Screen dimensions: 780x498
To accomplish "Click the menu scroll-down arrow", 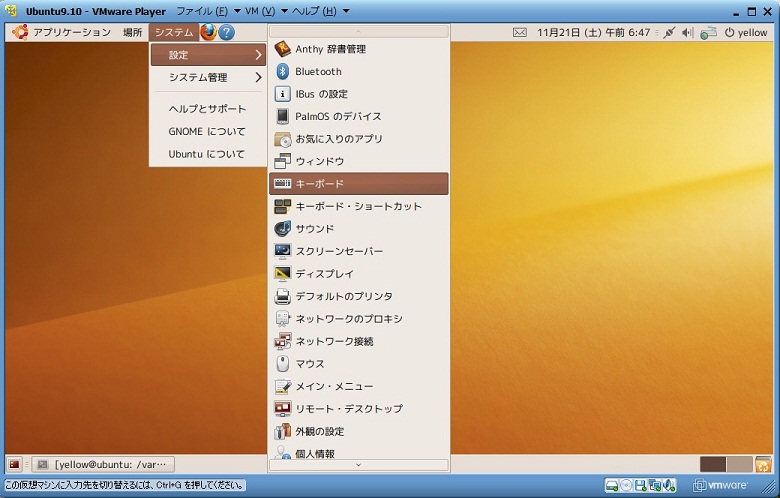I will (x=359, y=465).
